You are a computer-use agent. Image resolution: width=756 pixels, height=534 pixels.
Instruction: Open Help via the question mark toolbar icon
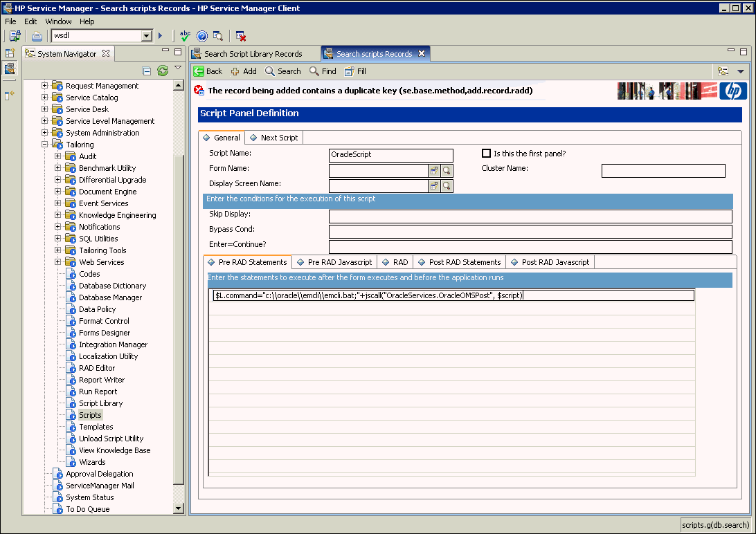[201, 35]
